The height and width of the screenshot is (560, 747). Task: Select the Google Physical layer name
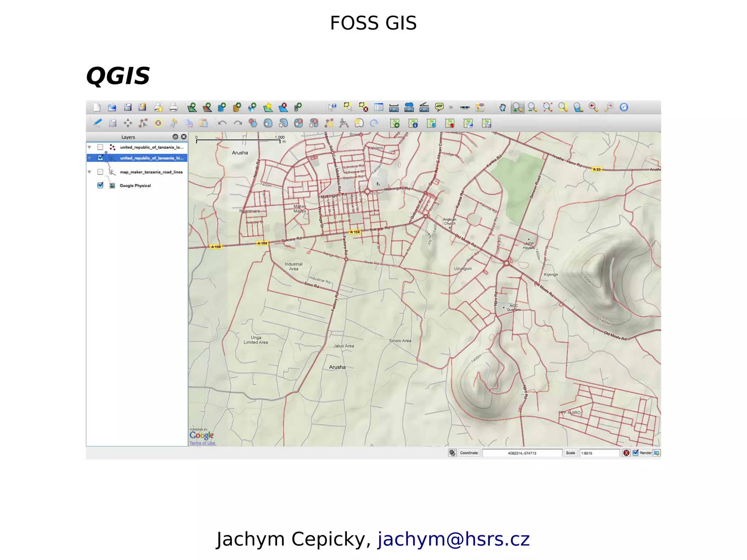coord(135,186)
